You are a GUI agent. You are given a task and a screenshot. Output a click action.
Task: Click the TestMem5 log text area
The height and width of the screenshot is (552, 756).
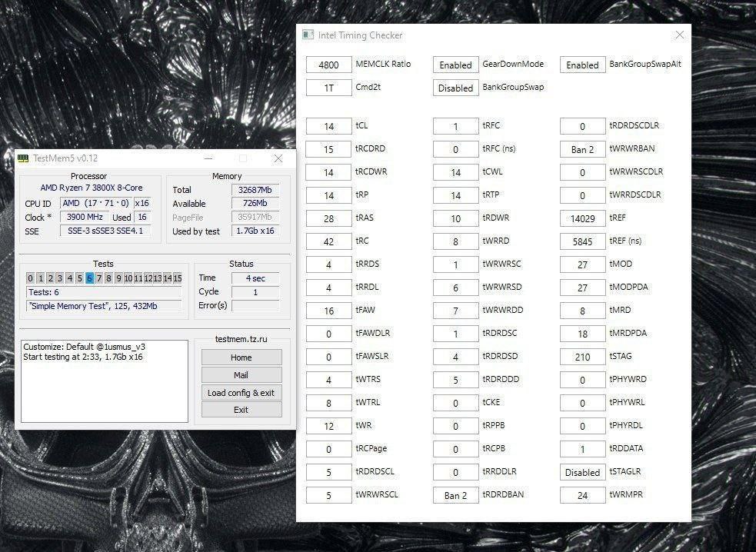[105, 381]
